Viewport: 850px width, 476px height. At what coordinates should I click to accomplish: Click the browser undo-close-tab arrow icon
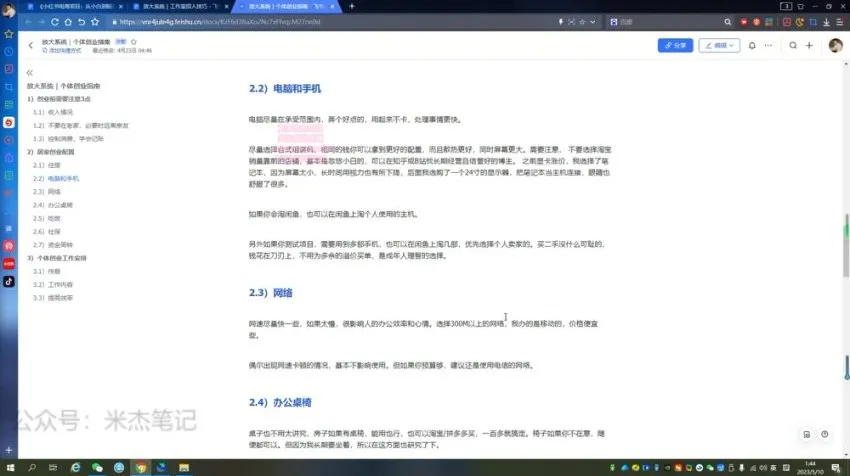[81, 22]
